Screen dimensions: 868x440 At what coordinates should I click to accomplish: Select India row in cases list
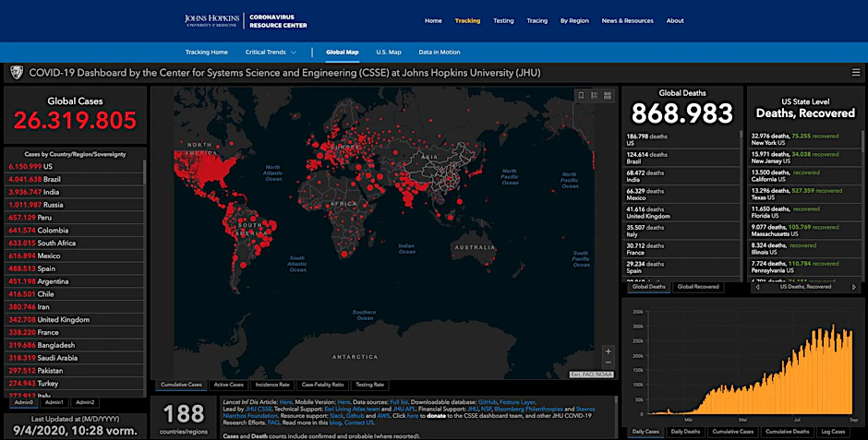pos(74,192)
